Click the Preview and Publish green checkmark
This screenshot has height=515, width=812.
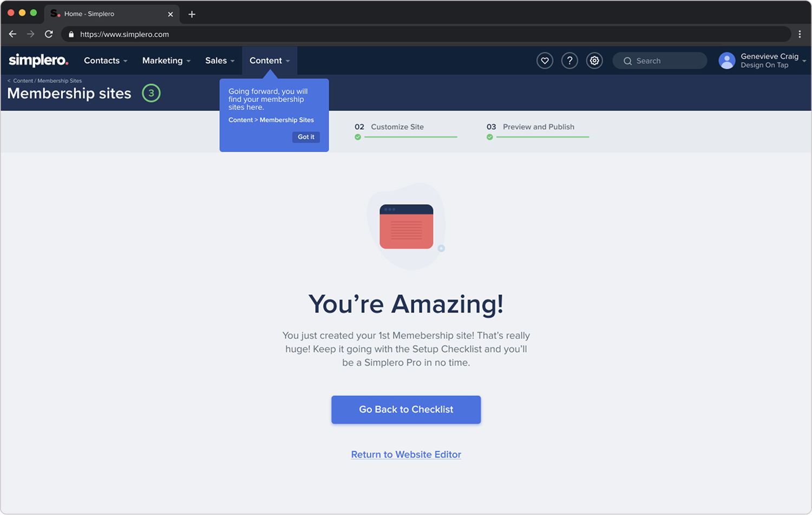click(490, 137)
